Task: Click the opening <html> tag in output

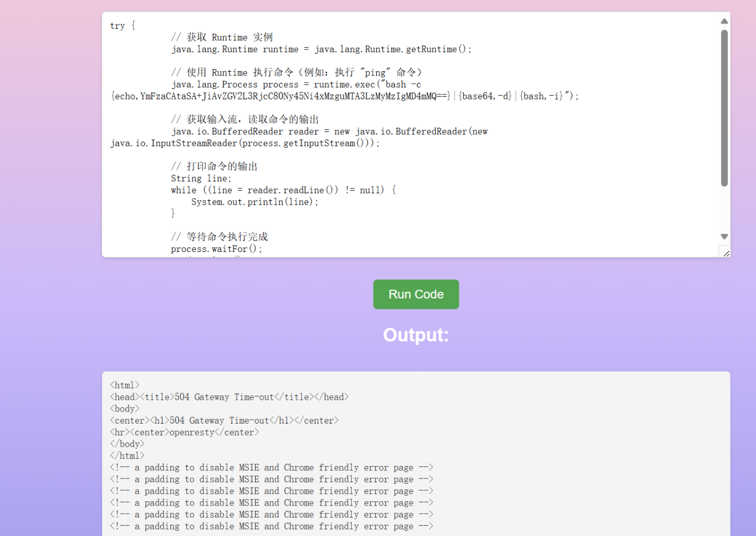Action: [x=125, y=385]
